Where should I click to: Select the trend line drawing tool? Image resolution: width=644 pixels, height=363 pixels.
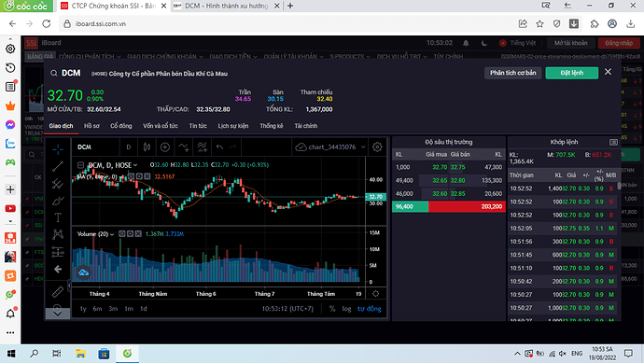click(x=58, y=166)
